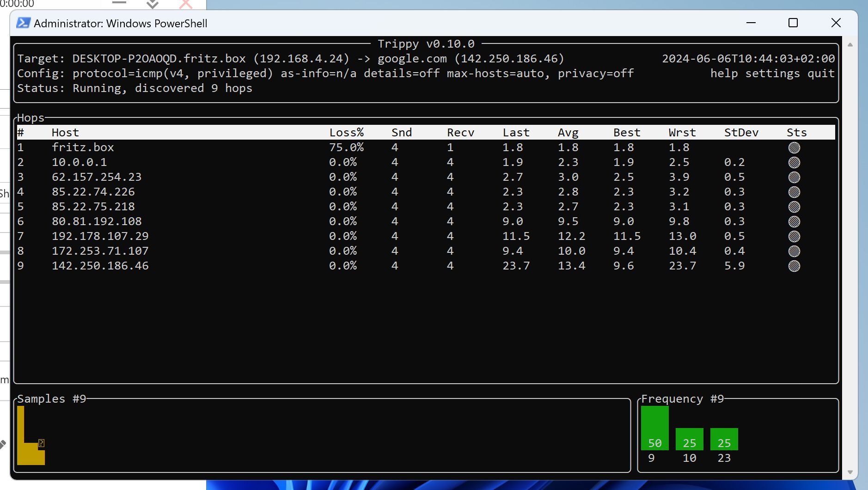
Task: Click the status icon for hop 80.81.192.108
Action: coord(794,221)
